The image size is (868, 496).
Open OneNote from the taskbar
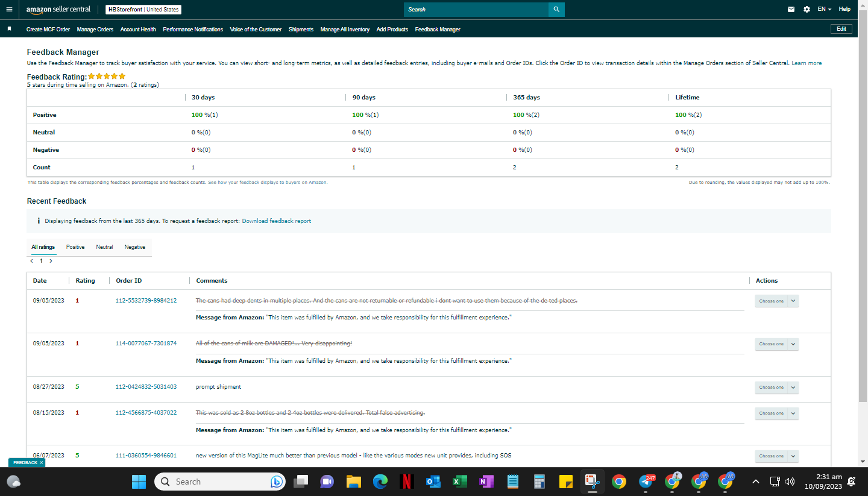[x=486, y=482]
